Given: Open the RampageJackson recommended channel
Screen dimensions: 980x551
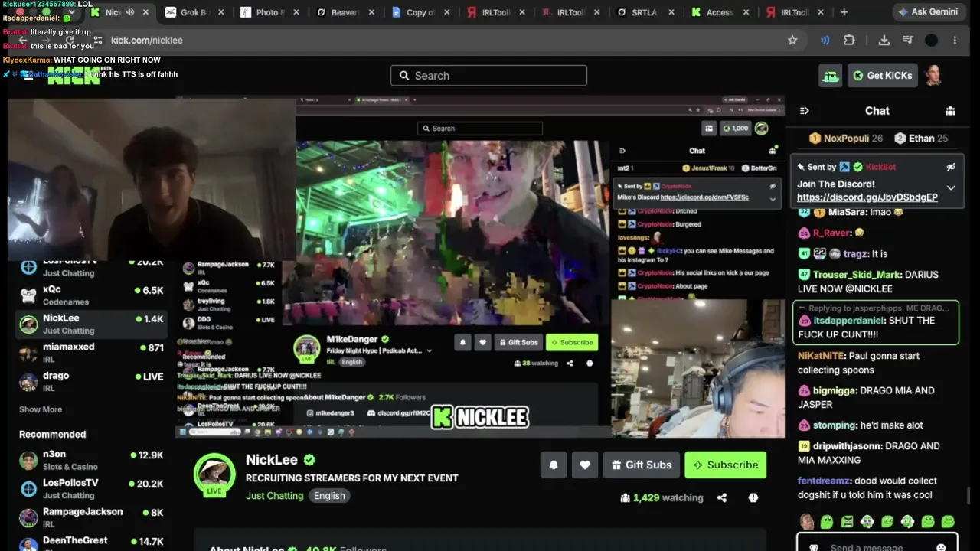Looking at the screenshot, I should [92, 517].
